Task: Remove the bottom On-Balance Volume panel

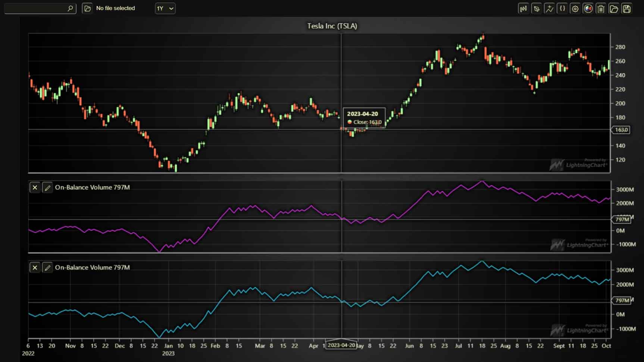Action: point(35,268)
